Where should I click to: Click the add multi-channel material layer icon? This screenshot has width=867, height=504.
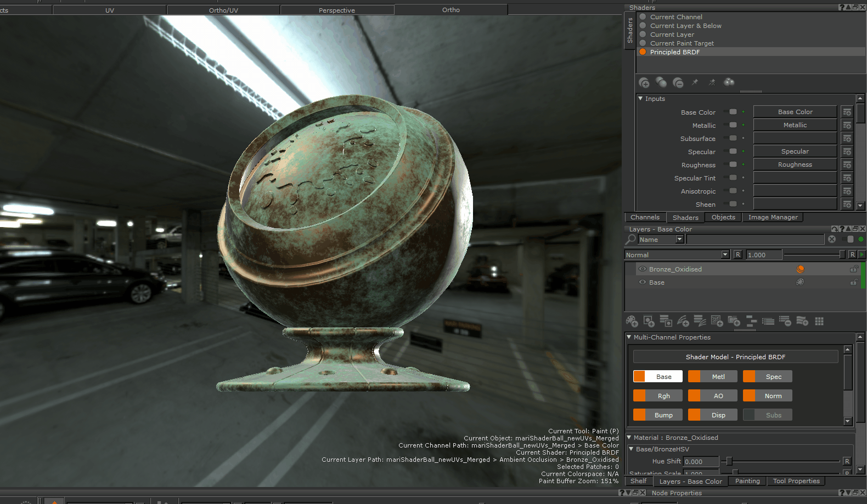click(802, 321)
